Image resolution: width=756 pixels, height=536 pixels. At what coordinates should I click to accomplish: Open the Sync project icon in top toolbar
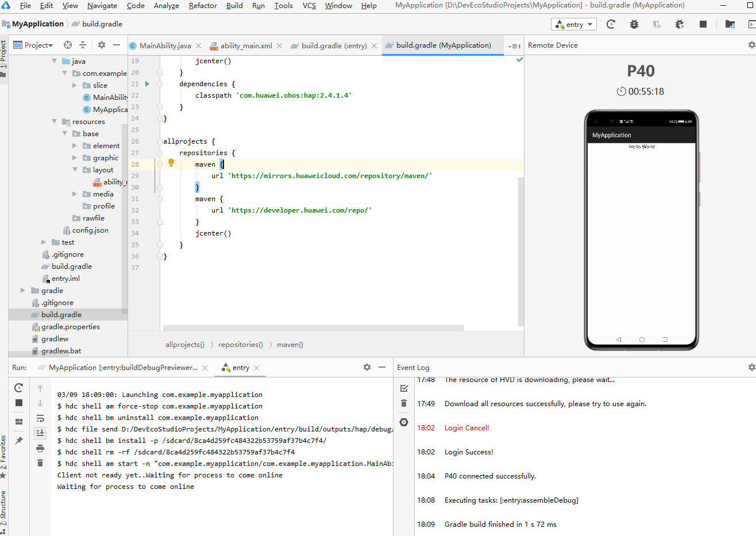(x=730, y=24)
